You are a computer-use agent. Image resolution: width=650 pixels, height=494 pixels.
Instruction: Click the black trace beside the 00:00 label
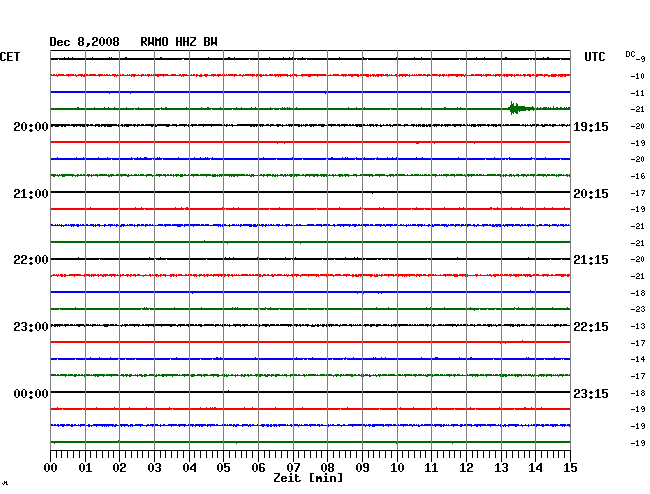[x=310, y=392]
